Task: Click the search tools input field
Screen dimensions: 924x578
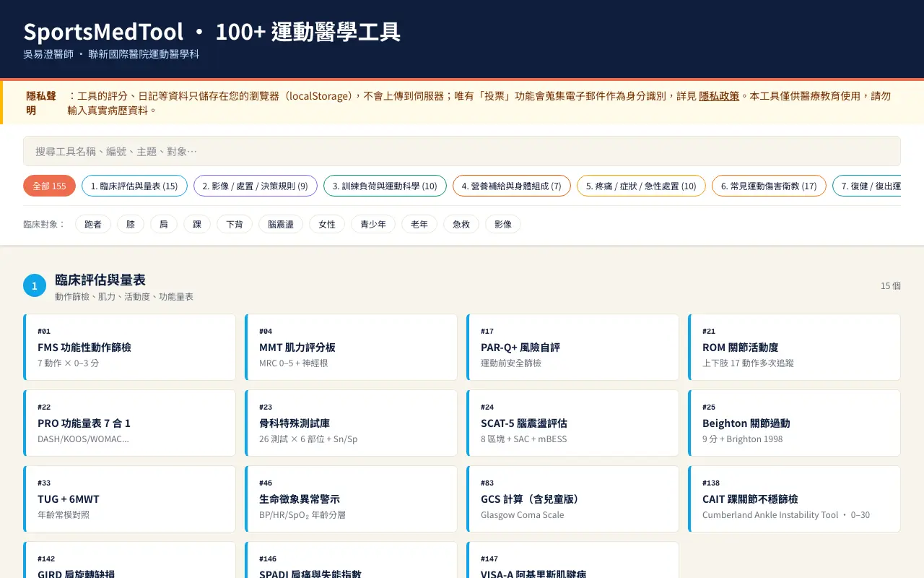Action: tap(462, 151)
